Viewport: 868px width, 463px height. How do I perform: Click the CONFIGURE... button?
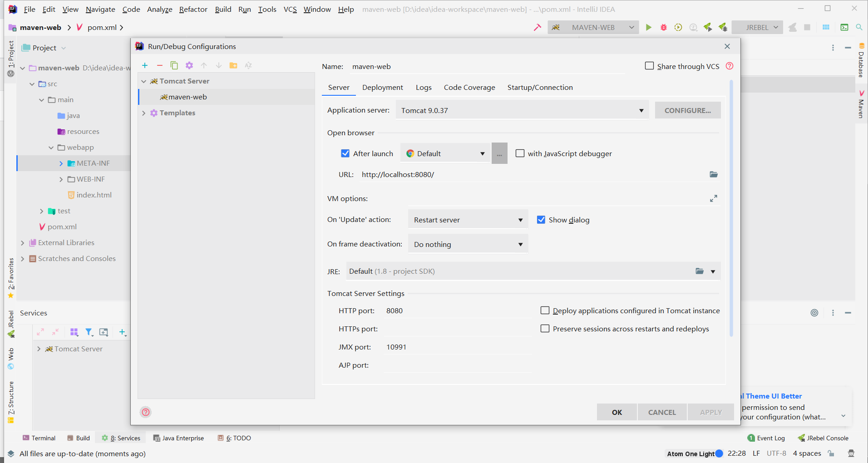[x=688, y=110]
